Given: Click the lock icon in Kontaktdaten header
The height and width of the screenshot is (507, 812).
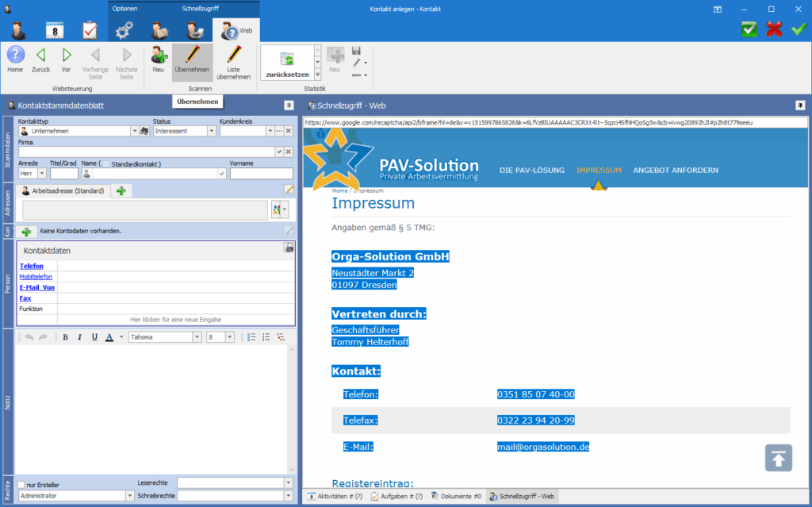Looking at the screenshot, I should click(x=289, y=248).
